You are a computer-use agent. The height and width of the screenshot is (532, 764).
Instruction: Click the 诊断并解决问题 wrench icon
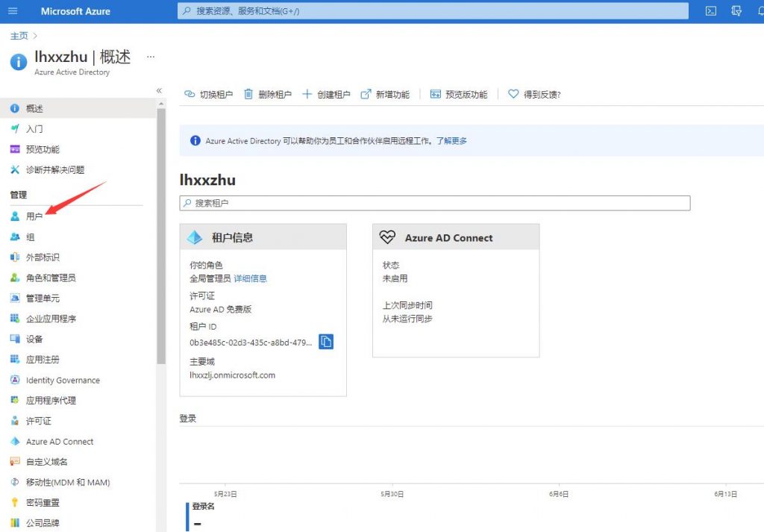(x=15, y=169)
